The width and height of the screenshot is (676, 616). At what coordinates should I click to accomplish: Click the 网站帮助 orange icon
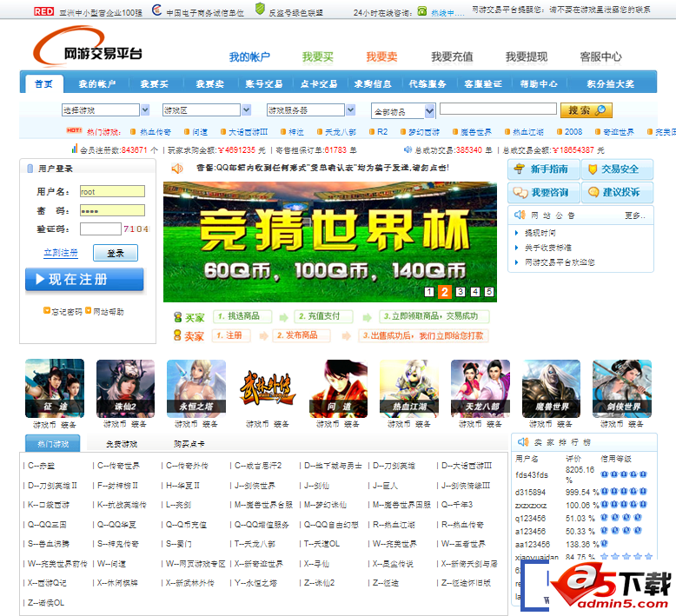[89, 310]
